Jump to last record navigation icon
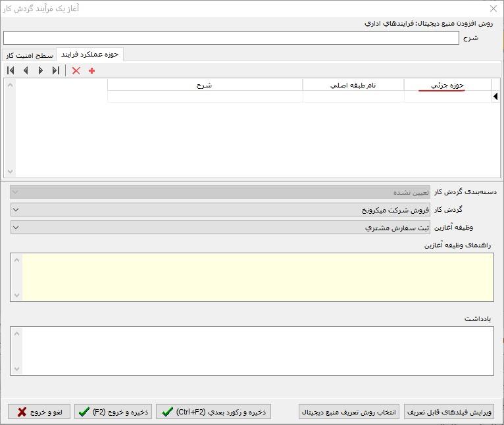The width and height of the screenshot is (504, 425). [x=56, y=70]
